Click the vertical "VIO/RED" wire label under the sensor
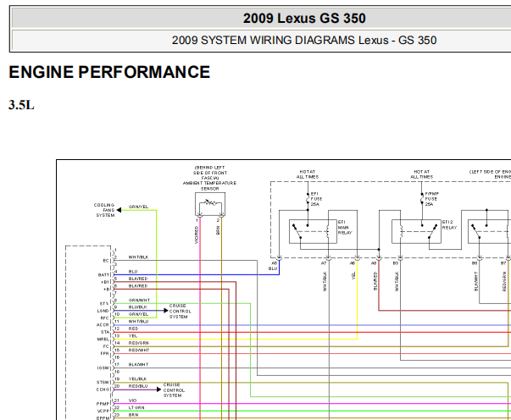Image resolution: width=511 pixels, height=420 pixels. coord(197,235)
